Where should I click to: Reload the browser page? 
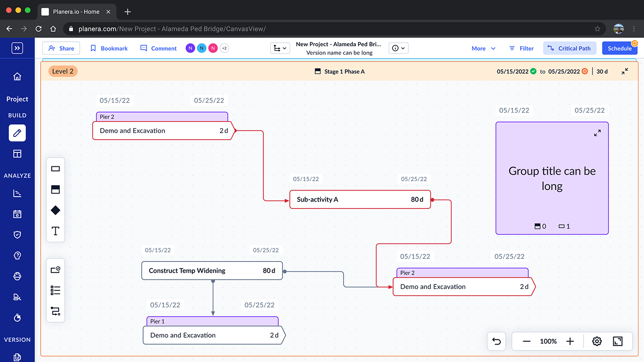38,29
